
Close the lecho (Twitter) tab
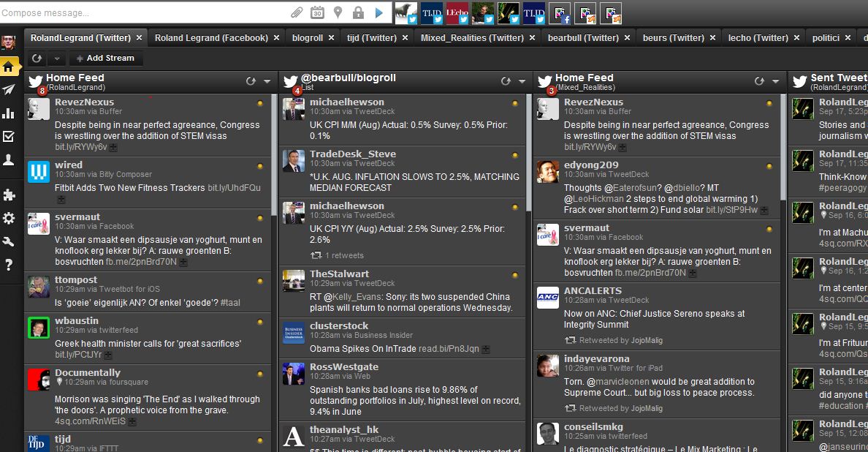(x=796, y=38)
